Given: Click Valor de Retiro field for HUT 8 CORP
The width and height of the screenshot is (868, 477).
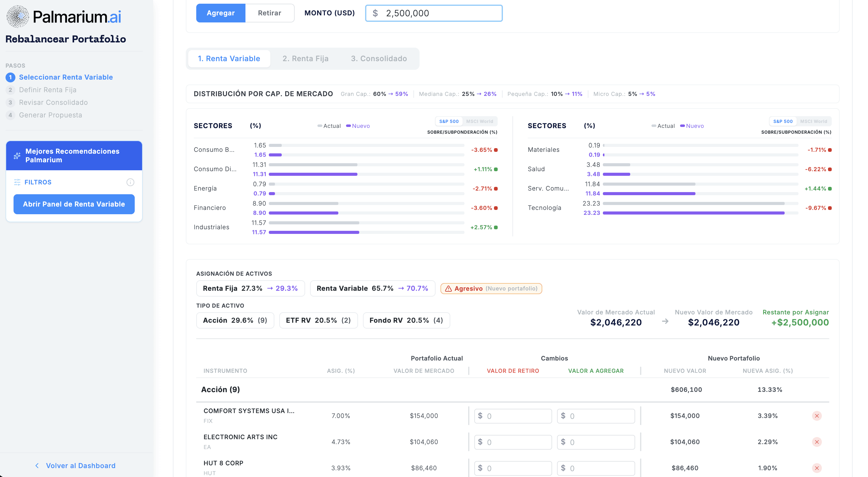Looking at the screenshot, I should click(x=513, y=468).
